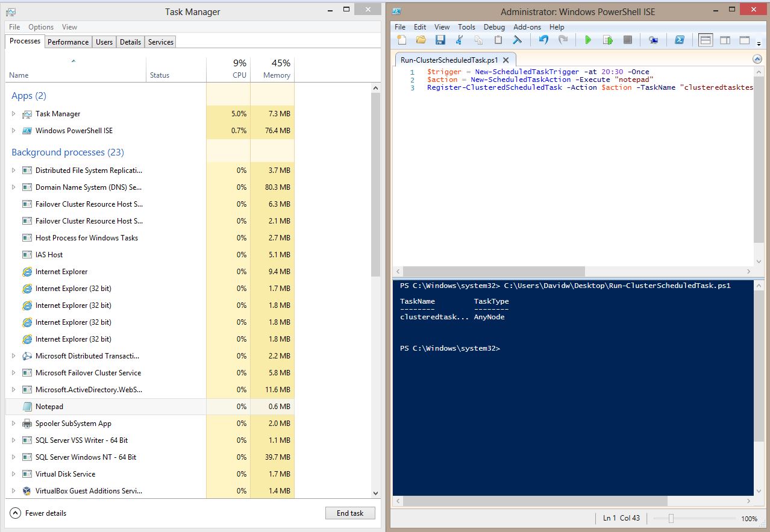Viewport: 770px width, 532px height.
Task: Open the Options menu in Task Manager
Action: (x=41, y=27)
